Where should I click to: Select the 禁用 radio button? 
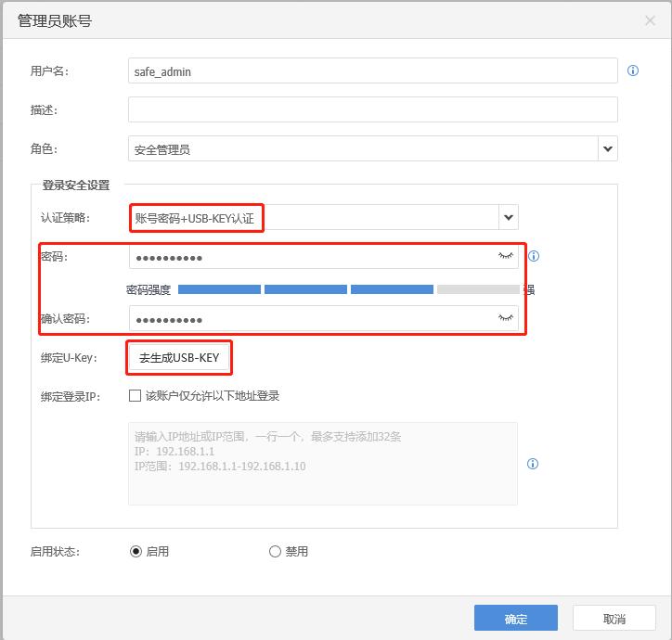[275, 551]
